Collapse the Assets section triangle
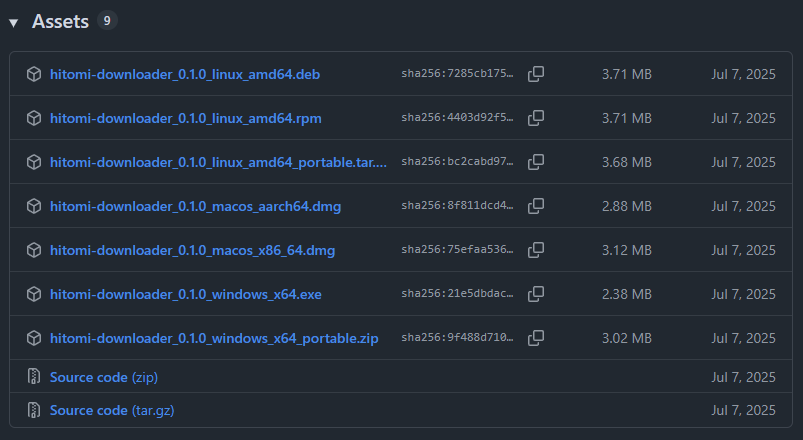Viewport: 803px width, 440px height. click(x=14, y=23)
